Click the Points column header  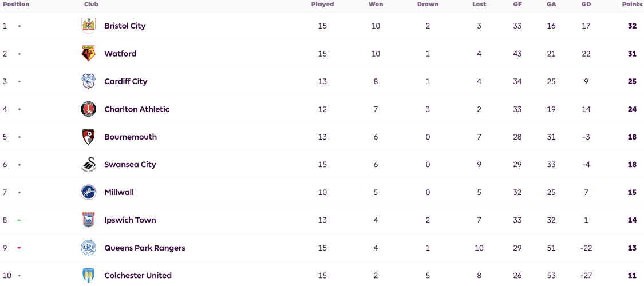coord(630,4)
